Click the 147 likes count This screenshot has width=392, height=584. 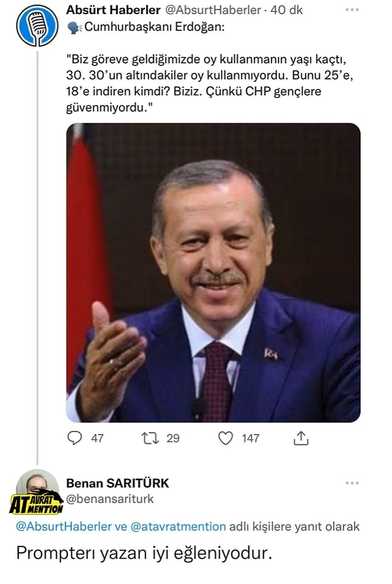click(251, 438)
